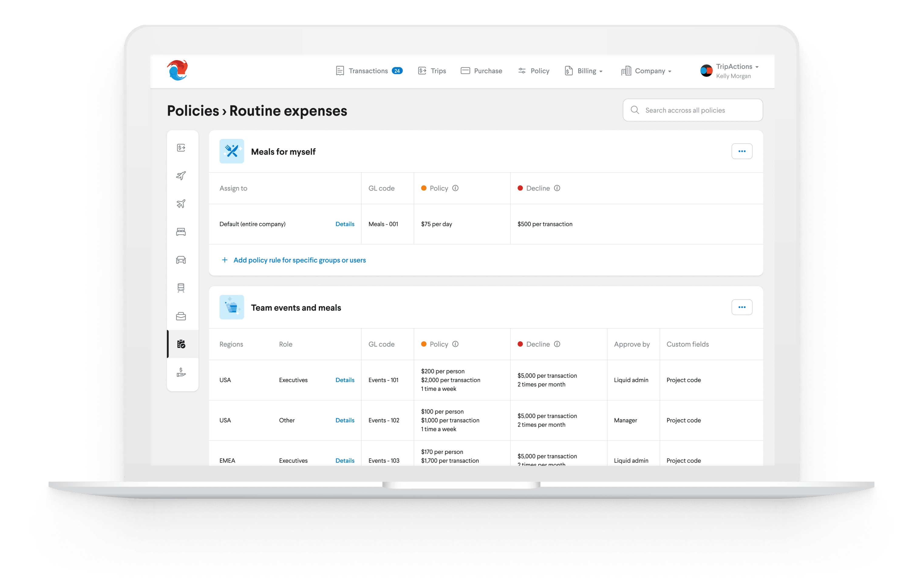Expand the Billing dropdown menu

(x=584, y=71)
